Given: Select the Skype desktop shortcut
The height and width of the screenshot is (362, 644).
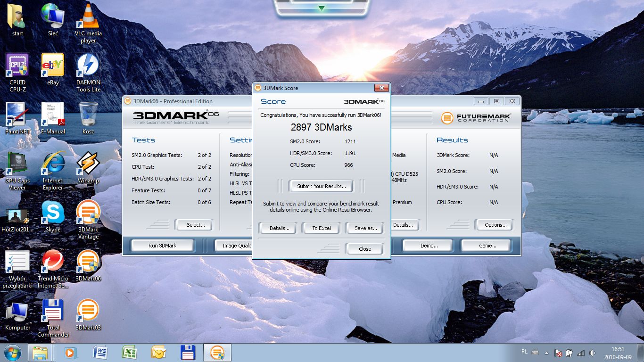Looking at the screenshot, I should tap(53, 216).
